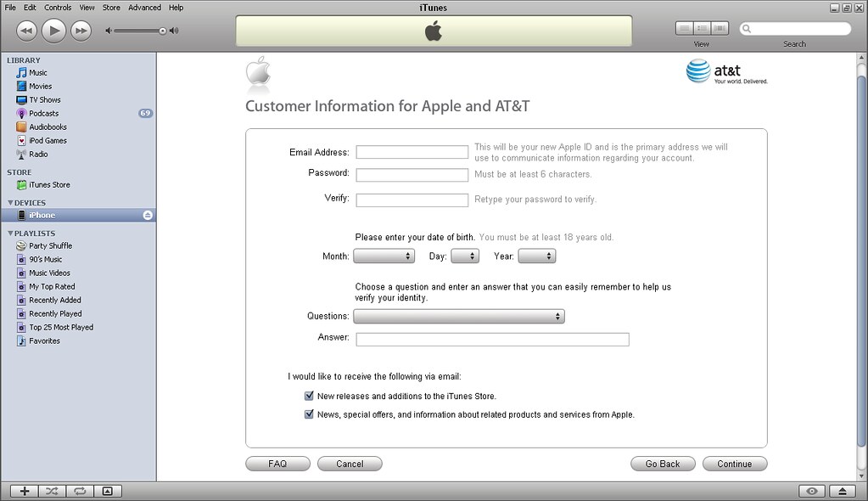Viewport: 868px width, 501px height.
Task: Open the Edit menu
Action: (30, 7)
